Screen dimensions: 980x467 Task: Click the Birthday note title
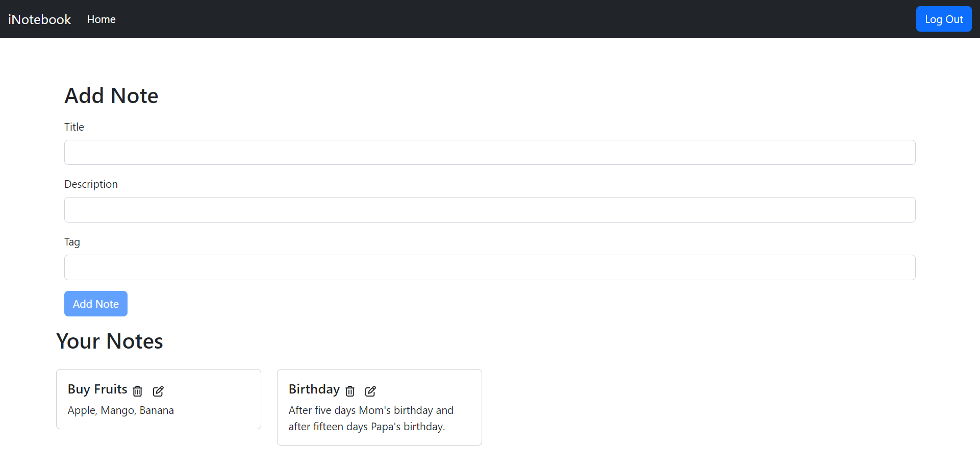click(314, 389)
